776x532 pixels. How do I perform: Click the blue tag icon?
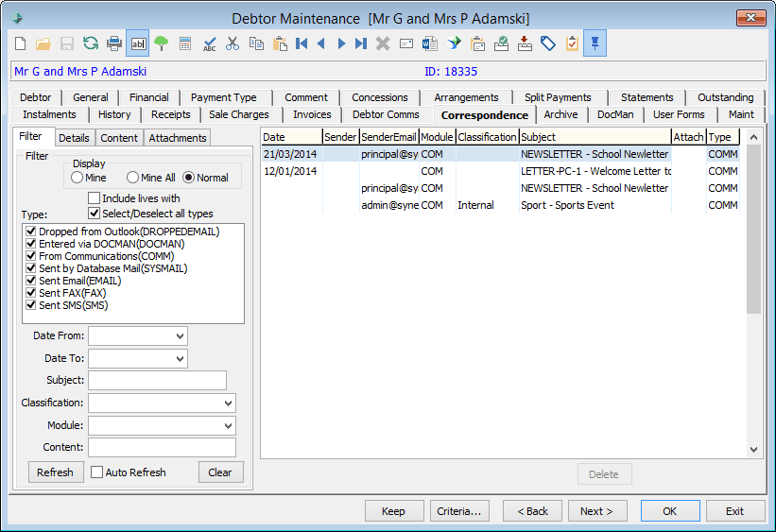(548, 43)
